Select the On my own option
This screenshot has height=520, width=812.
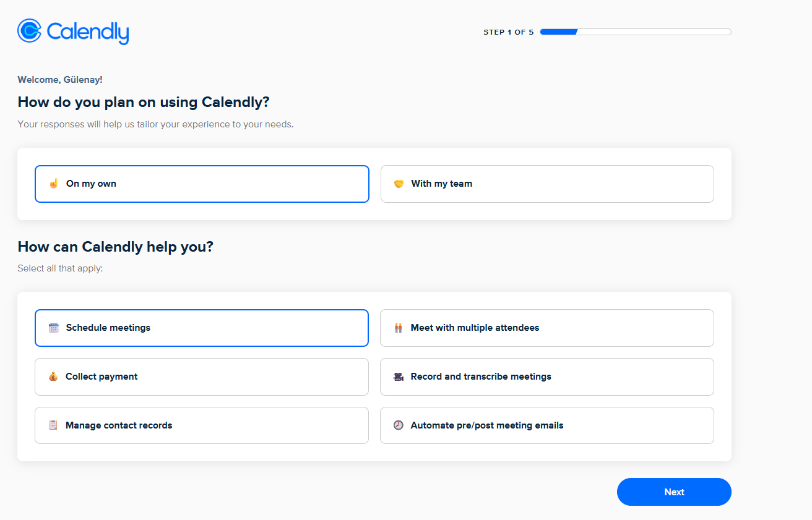point(202,184)
